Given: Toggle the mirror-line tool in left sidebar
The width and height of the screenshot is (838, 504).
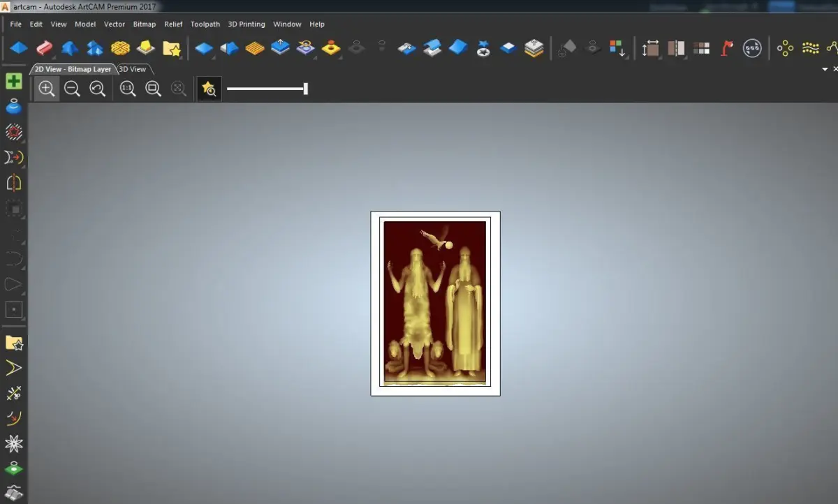Looking at the screenshot, I should [x=14, y=183].
